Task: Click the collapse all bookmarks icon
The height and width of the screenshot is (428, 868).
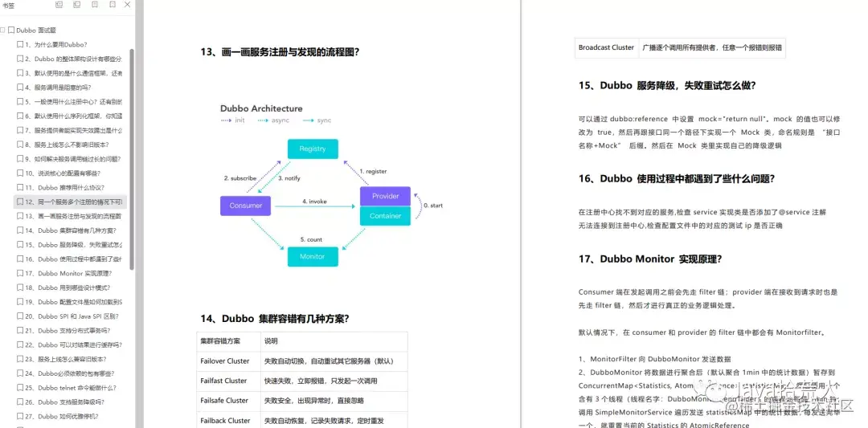Action: click(x=77, y=5)
